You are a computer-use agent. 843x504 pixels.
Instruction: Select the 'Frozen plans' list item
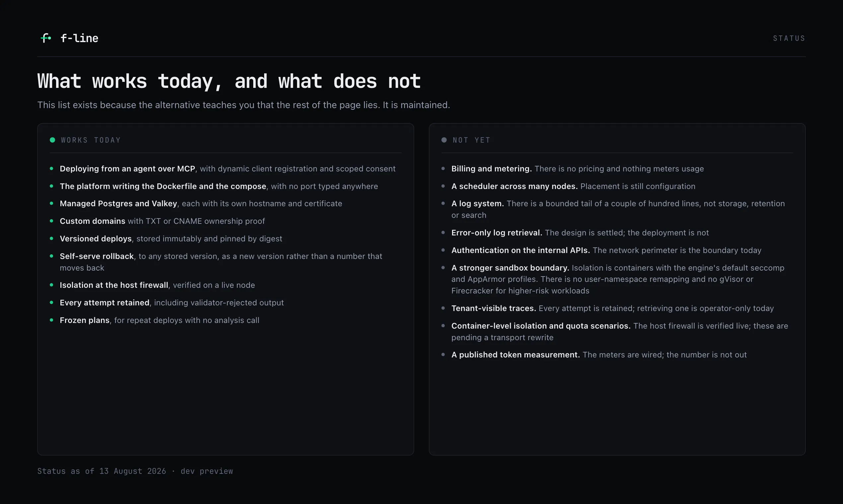(x=85, y=320)
